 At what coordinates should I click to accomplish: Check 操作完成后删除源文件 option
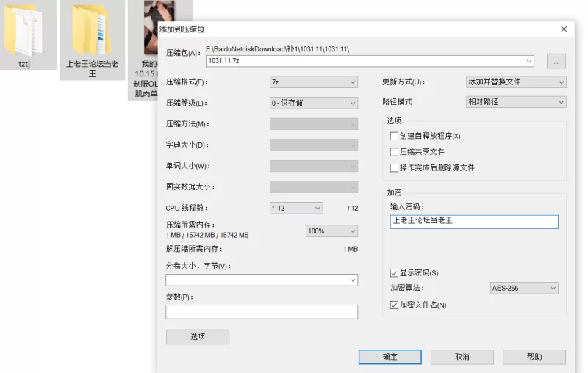point(395,168)
